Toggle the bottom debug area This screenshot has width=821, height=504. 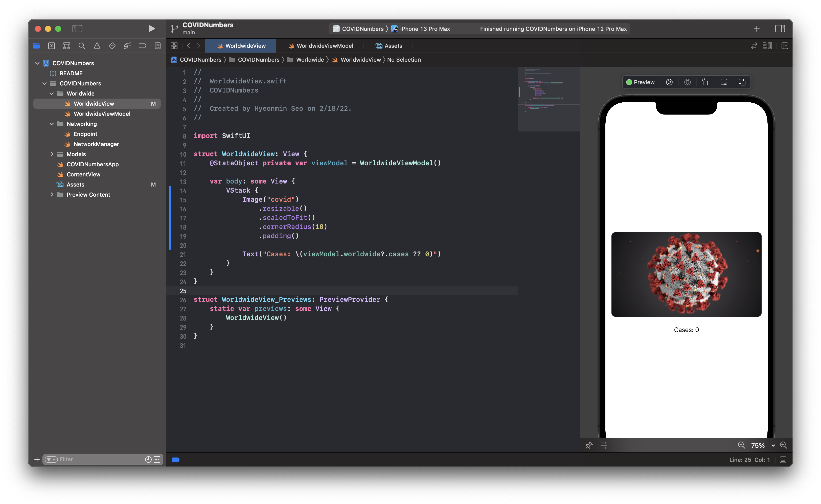[x=783, y=460]
